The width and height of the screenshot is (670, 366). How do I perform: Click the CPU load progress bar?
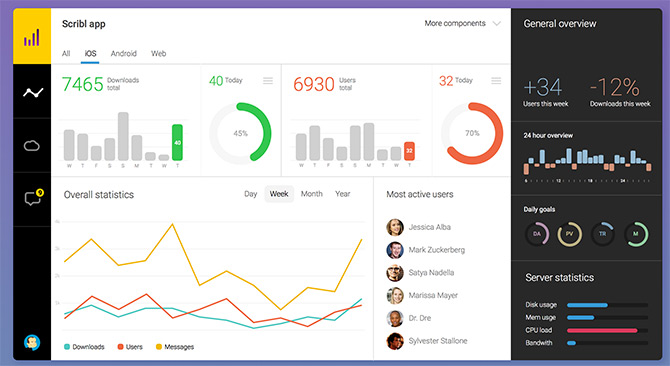607,330
